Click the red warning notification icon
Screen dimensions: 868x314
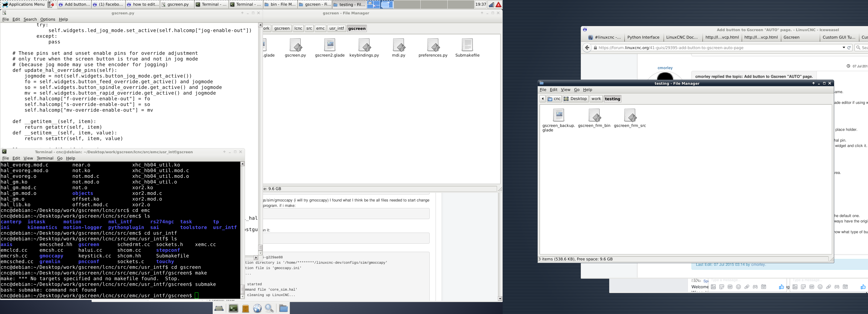click(x=498, y=4)
